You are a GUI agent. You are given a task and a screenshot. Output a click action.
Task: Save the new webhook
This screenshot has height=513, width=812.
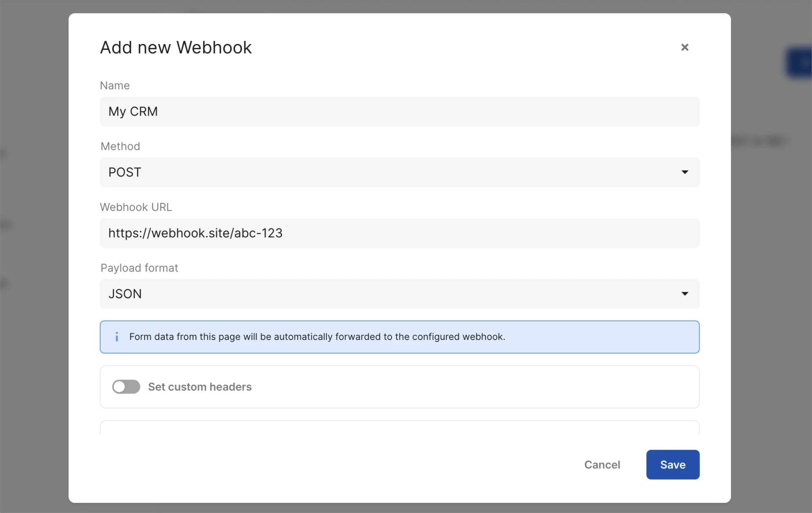click(x=672, y=465)
